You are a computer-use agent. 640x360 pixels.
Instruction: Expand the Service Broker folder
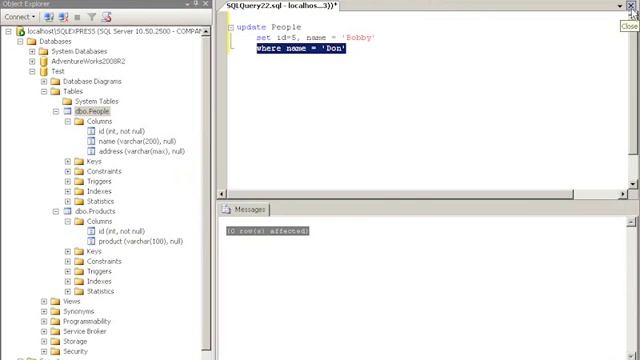tap(44, 331)
